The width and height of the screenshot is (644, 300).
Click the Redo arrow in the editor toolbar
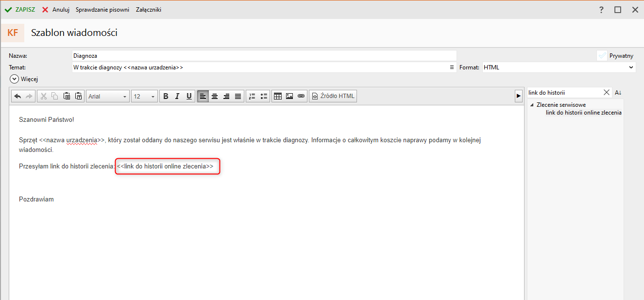tap(29, 96)
